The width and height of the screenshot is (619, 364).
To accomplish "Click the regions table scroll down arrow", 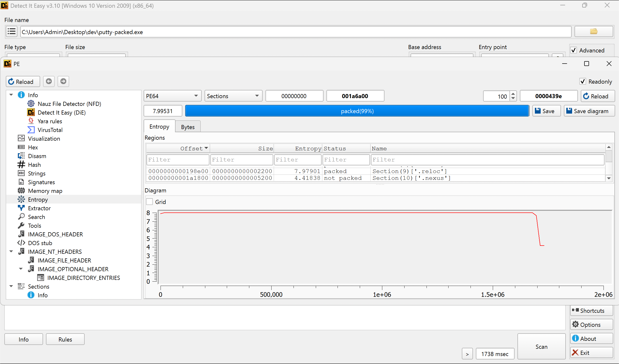I will pos(609,178).
